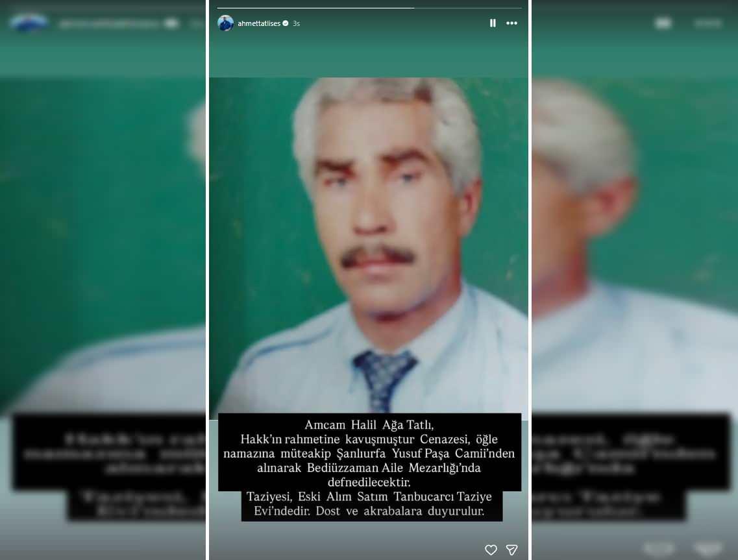Click the first story progress bar segment
This screenshot has width=738, height=560.
click(315, 4)
